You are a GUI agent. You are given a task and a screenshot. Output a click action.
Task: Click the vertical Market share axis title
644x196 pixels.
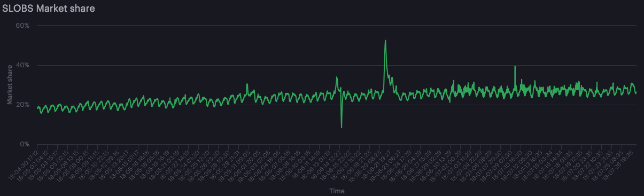[x=10, y=84]
